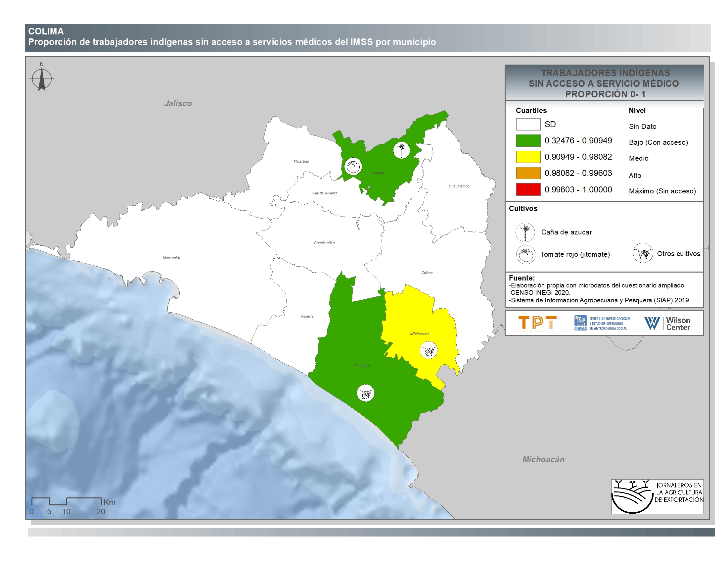Click the TPT logo
The width and height of the screenshot is (728, 563).
[537, 323]
